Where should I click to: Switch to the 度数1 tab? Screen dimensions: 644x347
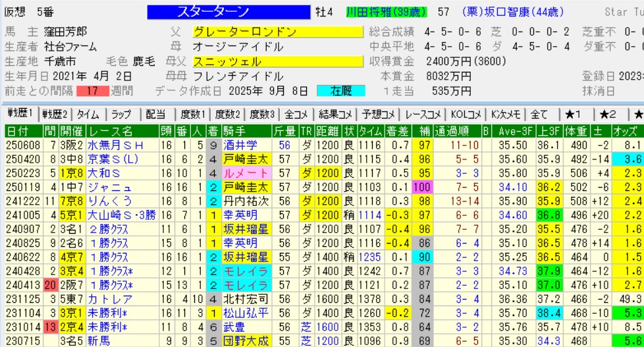[x=192, y=114]
